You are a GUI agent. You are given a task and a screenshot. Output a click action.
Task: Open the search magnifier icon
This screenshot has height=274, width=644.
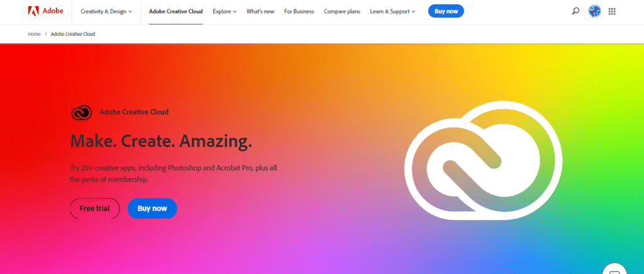576,11
